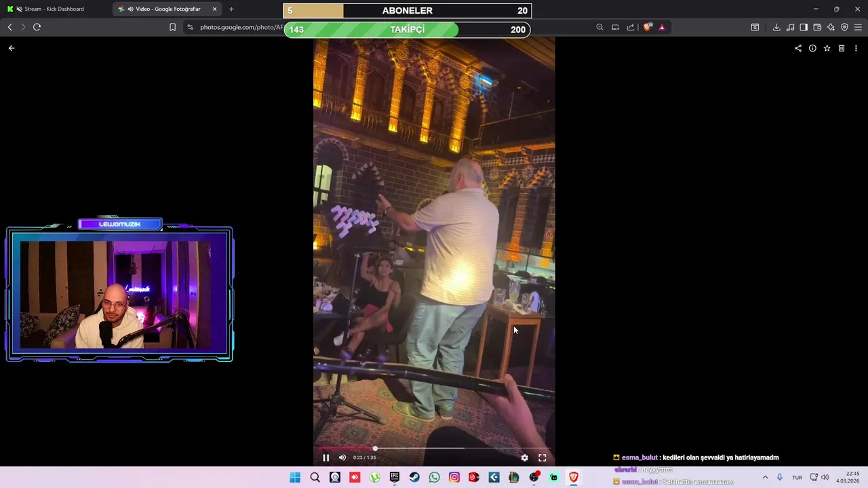Image resolution: width=868 pixels, height=488 pixels.
Task: Navigate browser forward
Action: pos(23,27)
